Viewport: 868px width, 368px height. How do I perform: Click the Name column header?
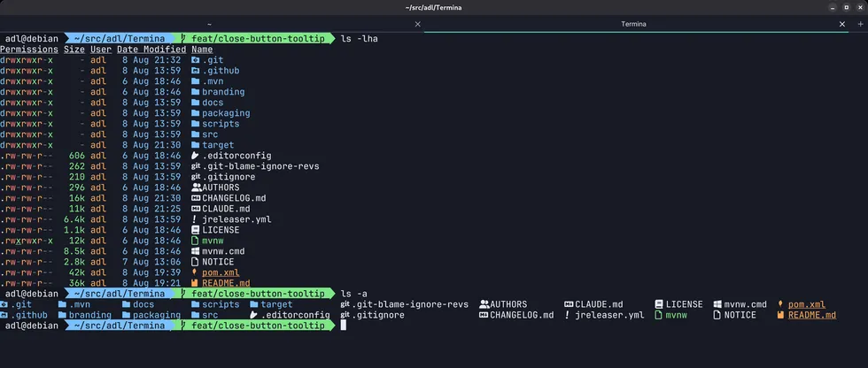(202, 50)
